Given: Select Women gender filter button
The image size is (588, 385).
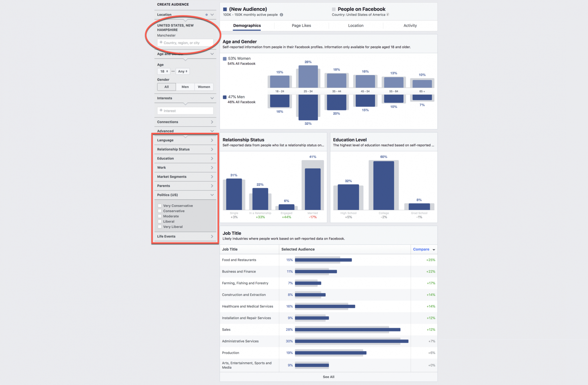Looking at the screenshot, I should (x=204, y=87).
